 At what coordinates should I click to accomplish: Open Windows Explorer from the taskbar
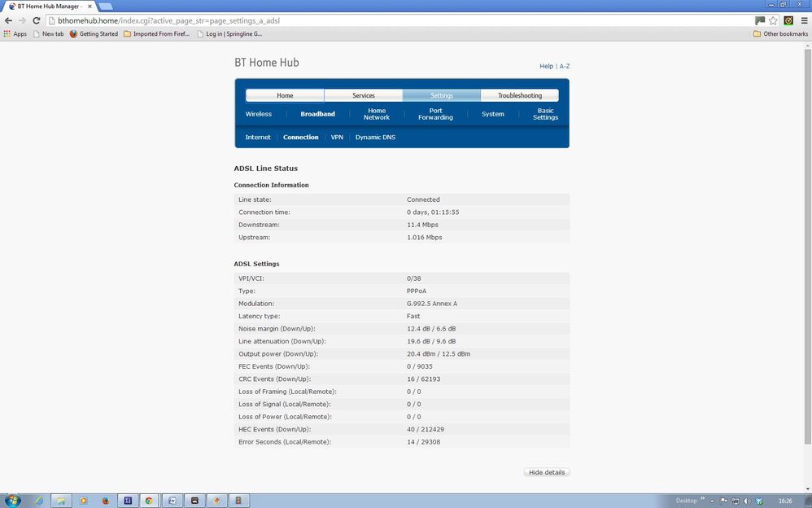61,501
